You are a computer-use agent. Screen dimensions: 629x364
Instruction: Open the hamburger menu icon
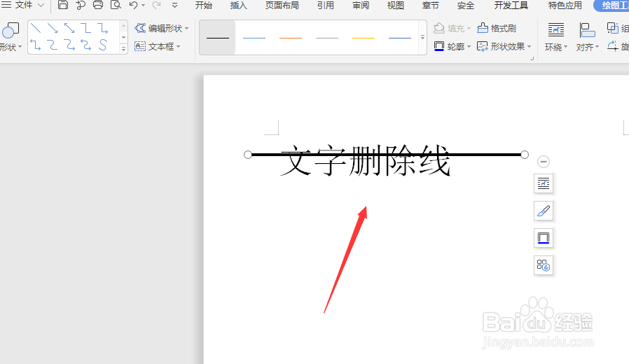coord(6,5)
